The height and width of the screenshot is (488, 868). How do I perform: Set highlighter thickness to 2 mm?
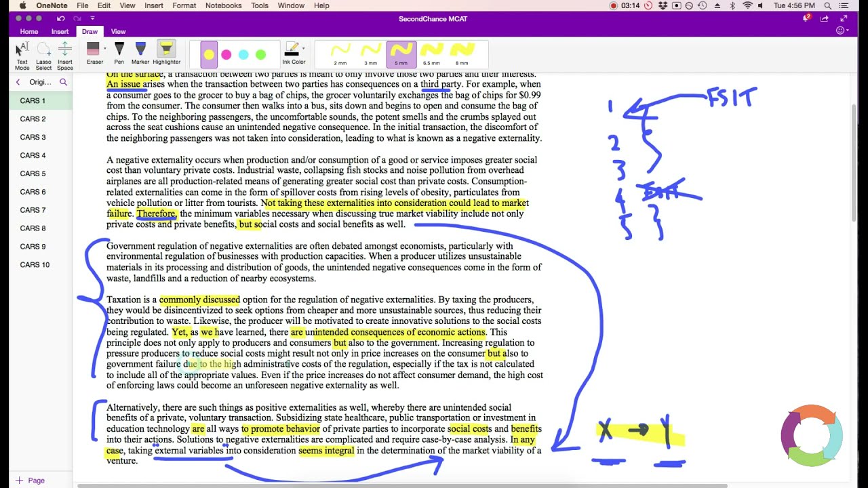tap(340, 54)
